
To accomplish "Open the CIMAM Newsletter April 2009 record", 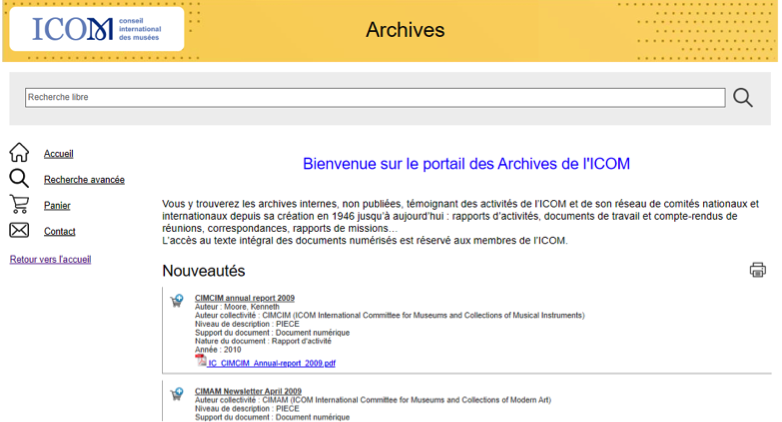I will tap(248, 391).
